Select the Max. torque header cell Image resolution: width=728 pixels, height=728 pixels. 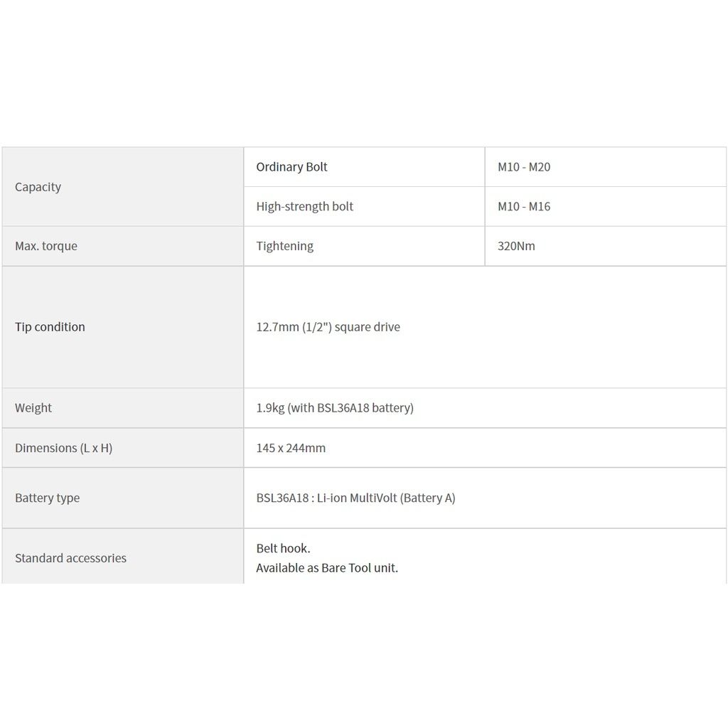pyautogui.click(x=122, y=246)
